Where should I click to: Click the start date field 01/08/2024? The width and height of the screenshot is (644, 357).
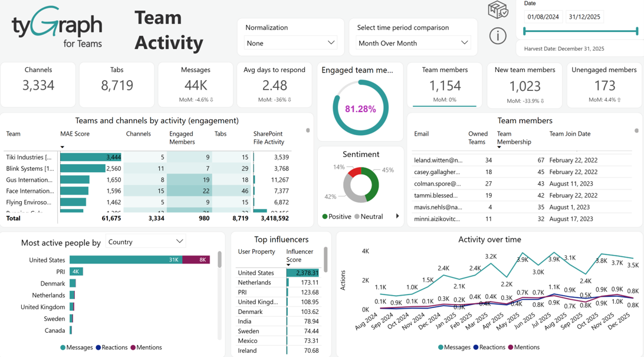click(543, 17)
